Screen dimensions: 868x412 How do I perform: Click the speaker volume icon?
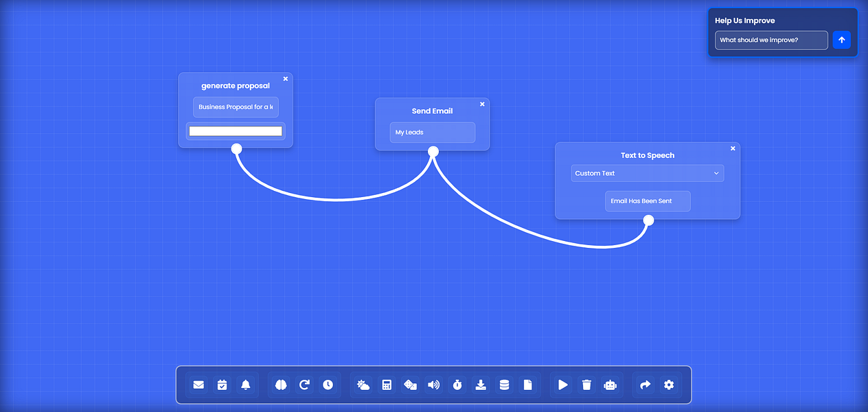[x=433, y=385]
